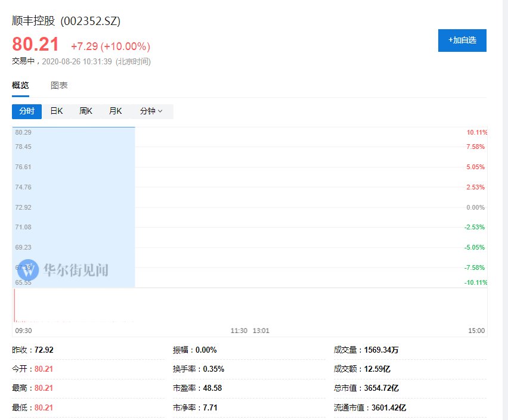Expand the 分钟 interval dropdown

pos(151,111)
